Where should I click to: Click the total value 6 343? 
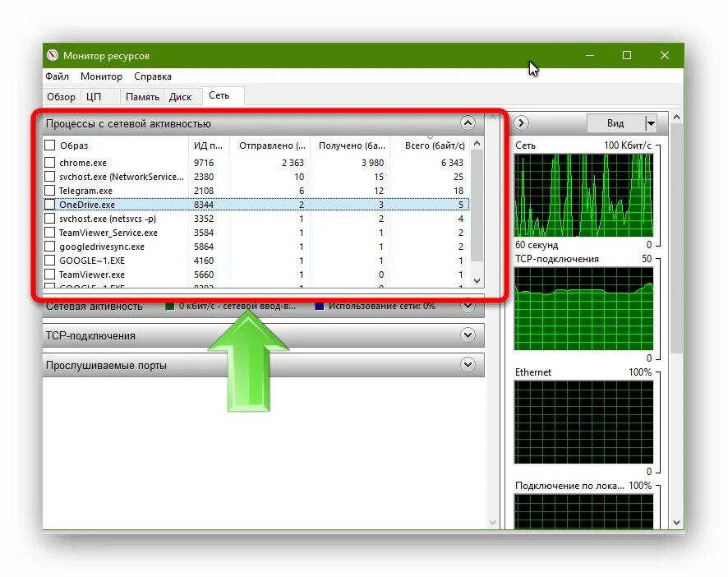click(x=452, y=163)
